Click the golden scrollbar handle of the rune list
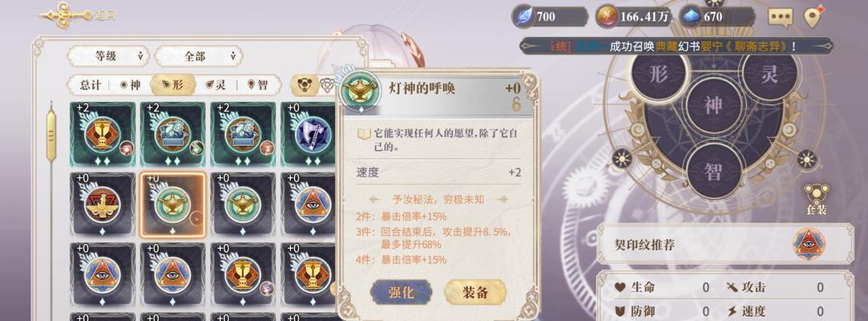This screenshot has height=321, width=868. [x=51, y=135]
